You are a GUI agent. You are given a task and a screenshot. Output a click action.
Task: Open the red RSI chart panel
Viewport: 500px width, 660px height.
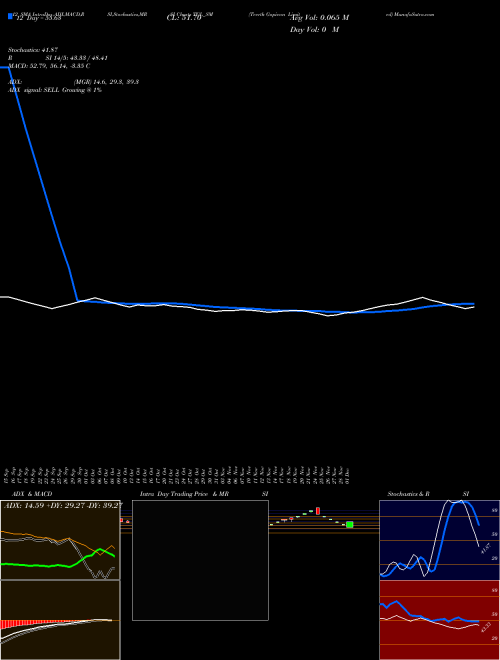[x=439, y=620]
